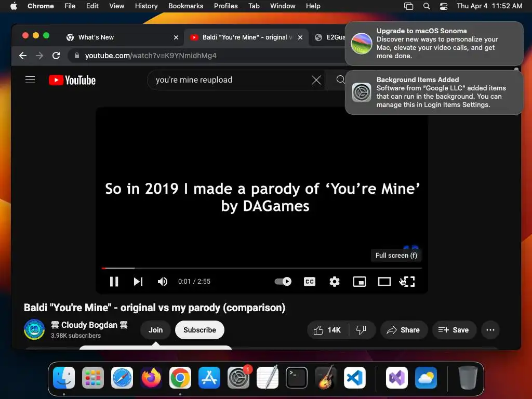Image resolution: width=532 pixels, height=399 pixels.
Task: Clear the search query with X
Action: [x=316, y=80]
